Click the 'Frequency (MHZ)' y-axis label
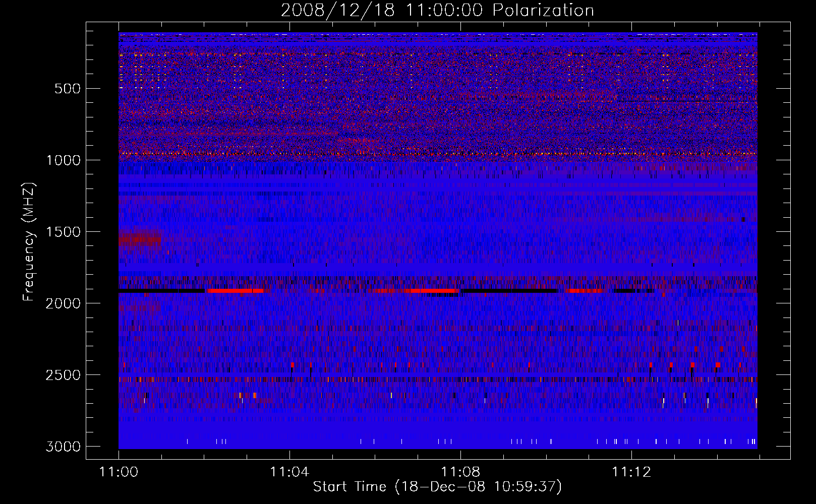816x504 pixels. [x=29, y=242]
